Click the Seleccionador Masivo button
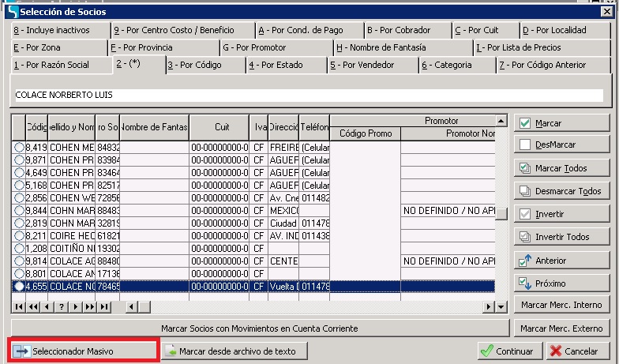The image size is (619, 364). point(83,351)
